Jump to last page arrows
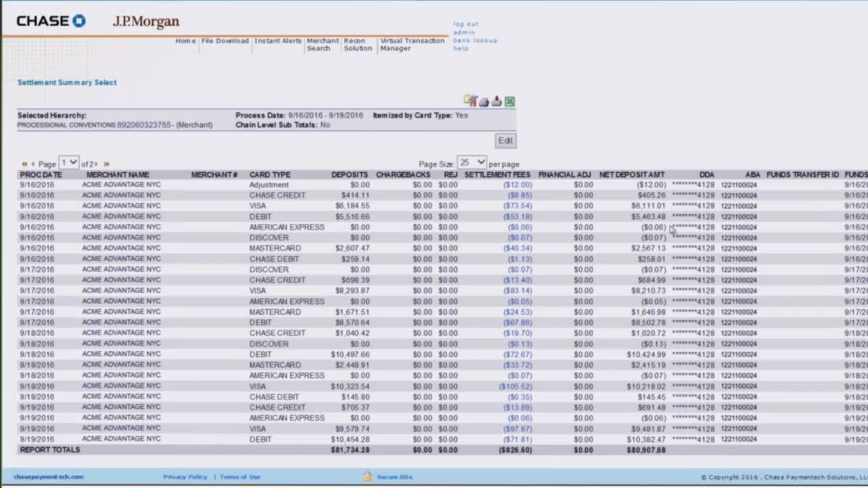 tap(106, 164)
